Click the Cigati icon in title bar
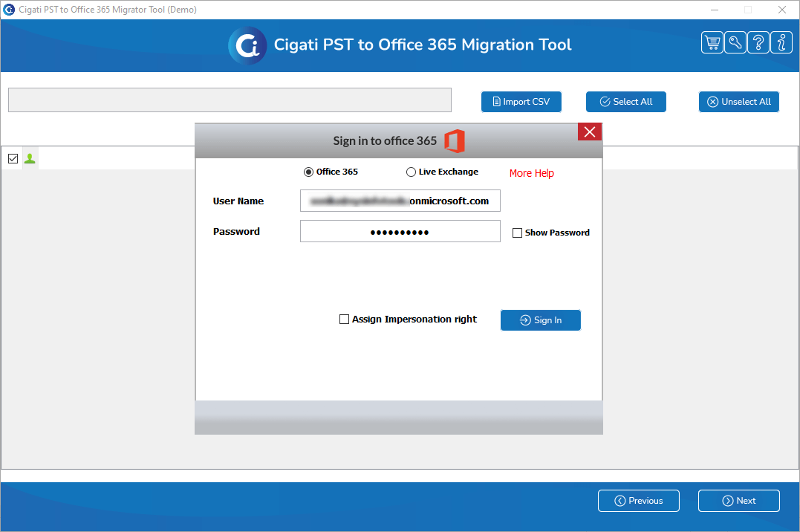Image resolution: width=800 pixels, height=532 pixels. (9, 9)
